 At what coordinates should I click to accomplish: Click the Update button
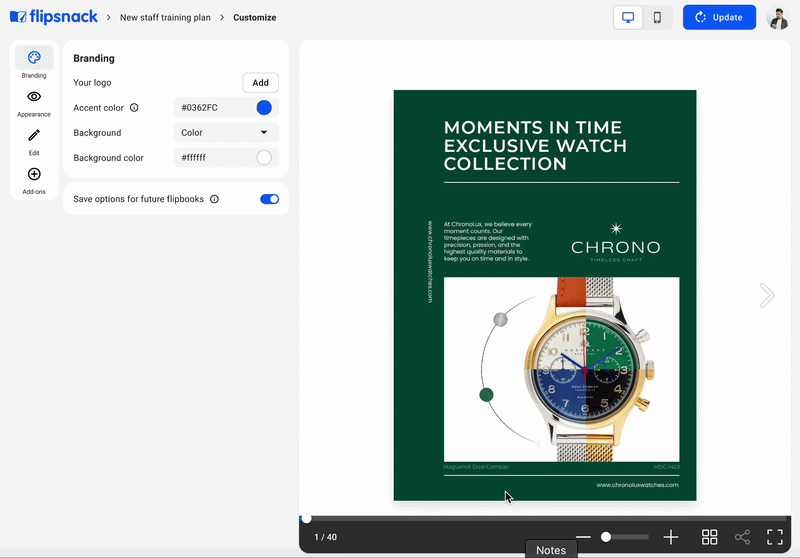pyautogui.click(x=719, y=17)
